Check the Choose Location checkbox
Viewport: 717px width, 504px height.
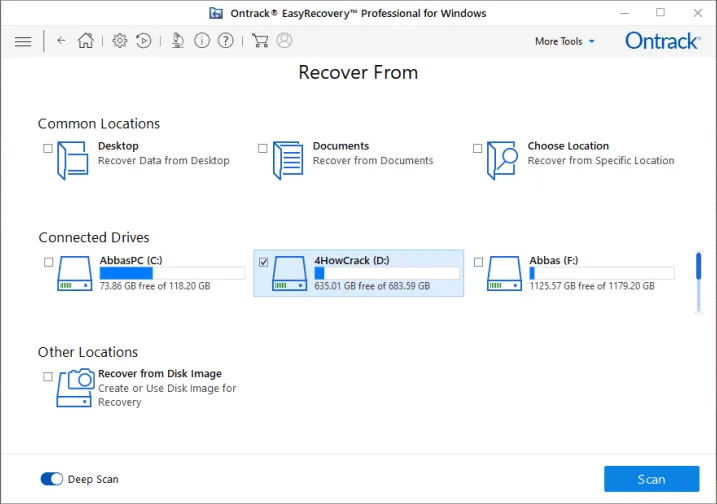(x=477, y=148)
